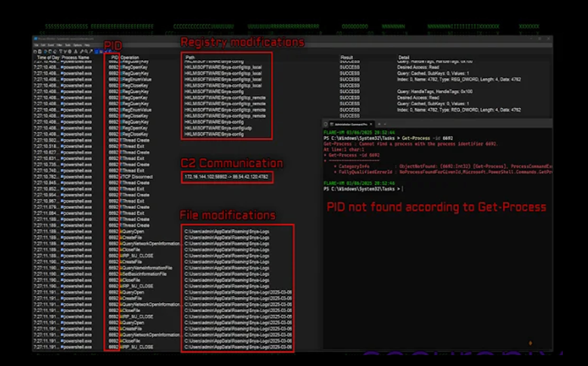Select the Highlight tool icon
Viewport: 588px width, 366px height.
pyautogui.click(x=65, y=51)
